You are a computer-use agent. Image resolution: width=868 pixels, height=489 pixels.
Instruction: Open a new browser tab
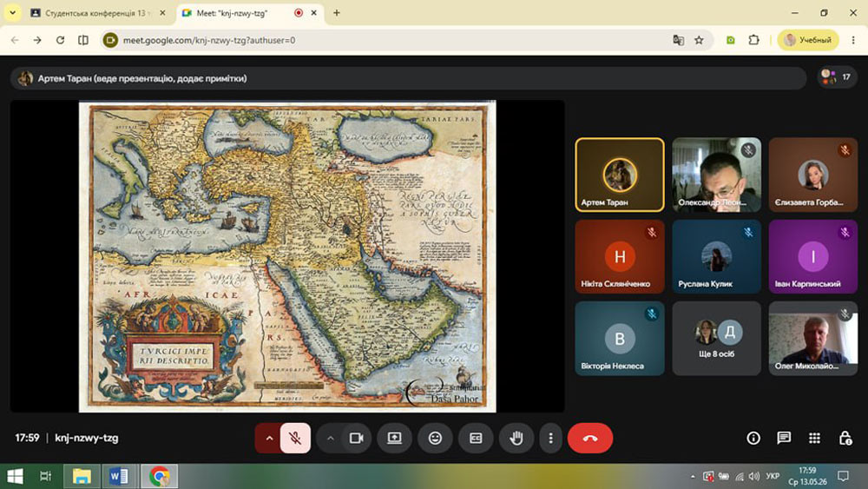[x=336, y=13]
